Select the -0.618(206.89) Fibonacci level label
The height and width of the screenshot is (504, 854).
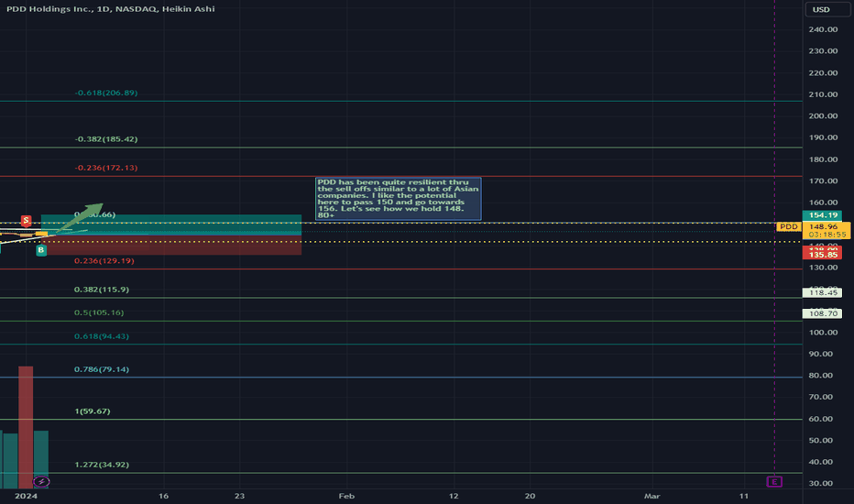click(106, 93)
